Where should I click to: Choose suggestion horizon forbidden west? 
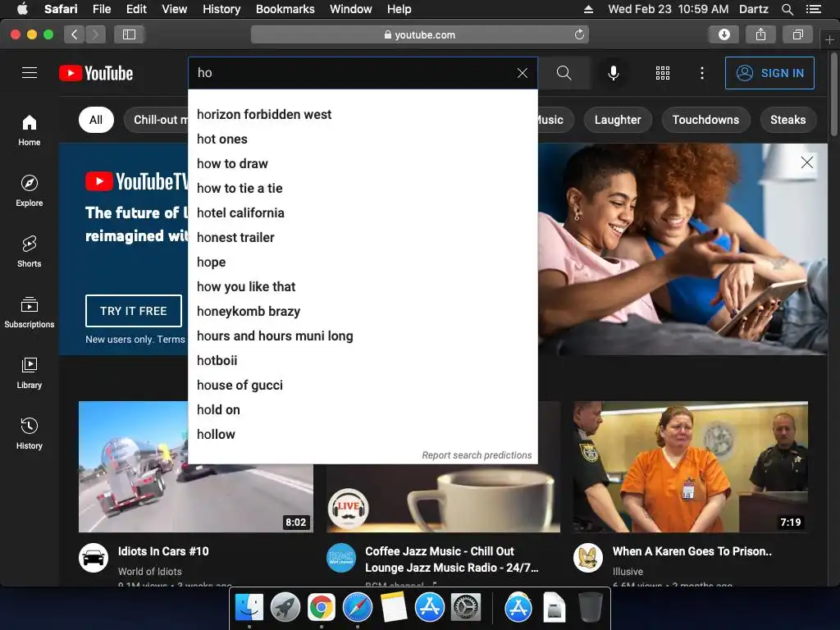coord(363,114)
